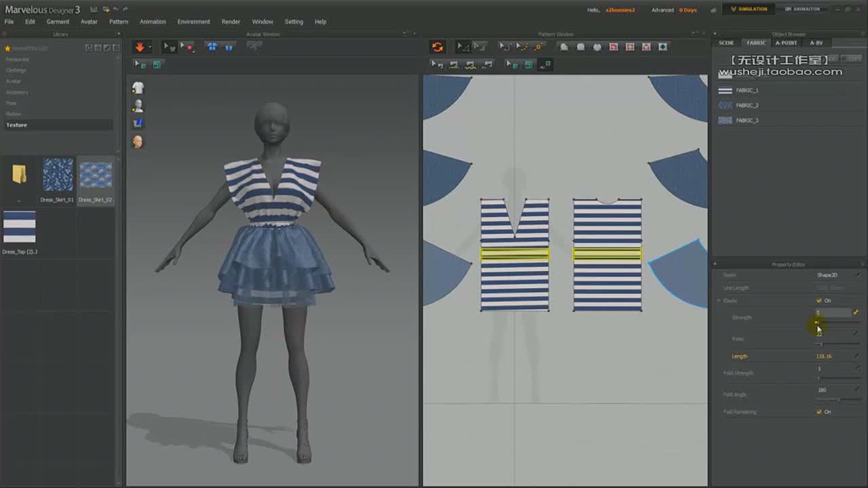Click the Elastic Strength input field
The height and width of the screenshot is (488, 868).
(x=833, y=312)
